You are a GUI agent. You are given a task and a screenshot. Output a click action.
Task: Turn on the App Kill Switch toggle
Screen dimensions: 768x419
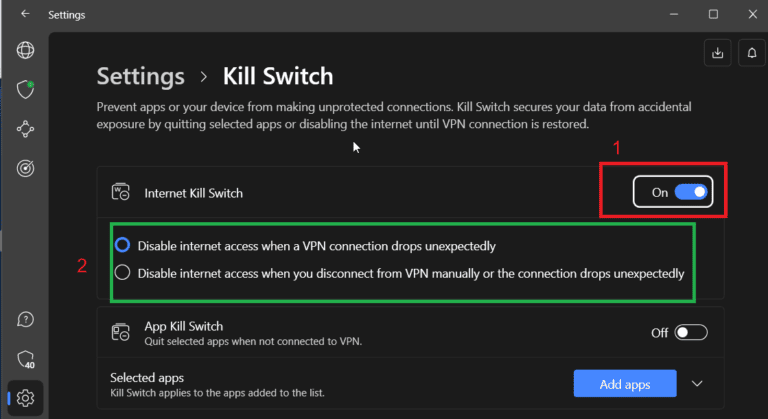coord(691,333)
